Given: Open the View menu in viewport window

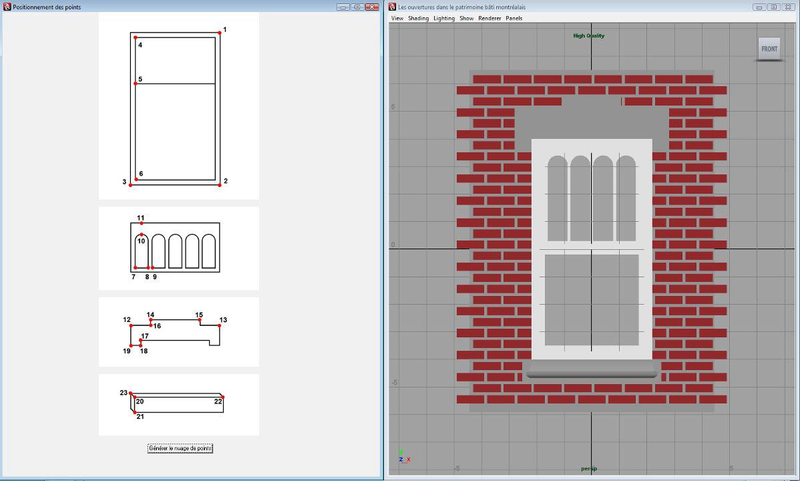Looking at the screenshot, I should [x=397, y=18].
